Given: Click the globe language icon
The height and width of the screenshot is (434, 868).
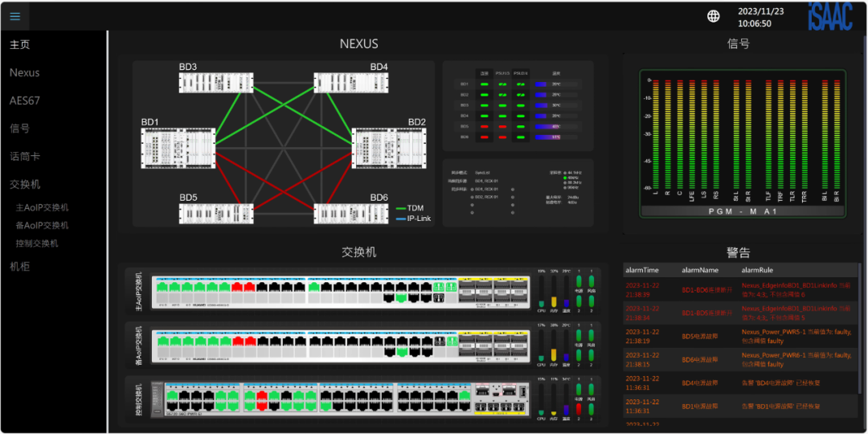Looking at the screenshot, I should pyautogui.click(x=713, y=16).
